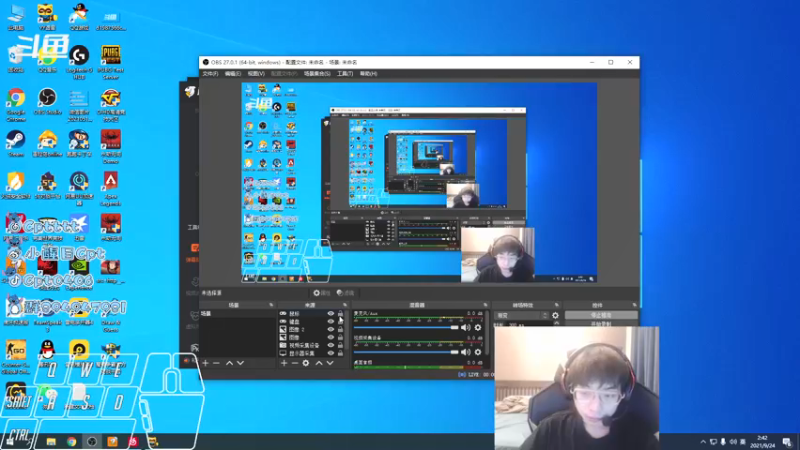Image resolution: width=800 pixels, height=450 pixels.
Task: Open the 帮助(H) menu
Action: pyautogui.click(x=368, y=74)
